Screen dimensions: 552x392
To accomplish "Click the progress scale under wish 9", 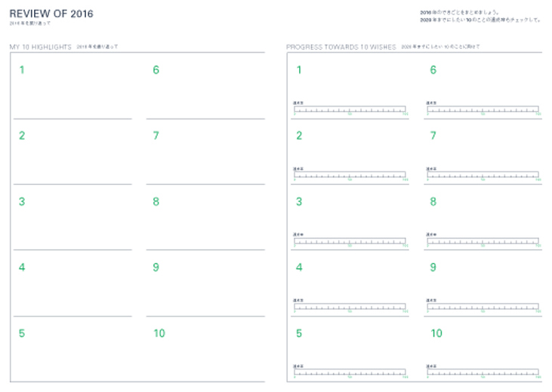I will [x=483, y=307].
